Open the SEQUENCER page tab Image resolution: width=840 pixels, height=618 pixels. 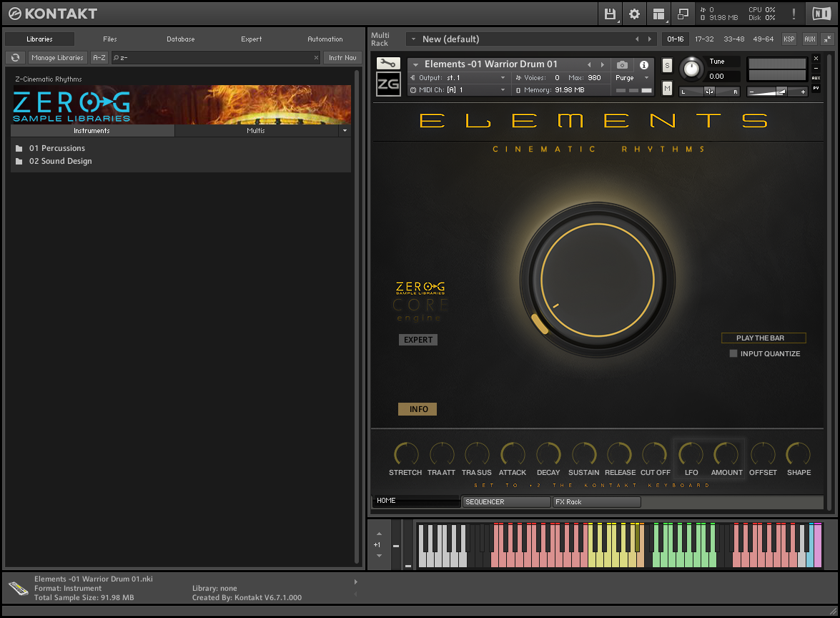click(506, 501)
